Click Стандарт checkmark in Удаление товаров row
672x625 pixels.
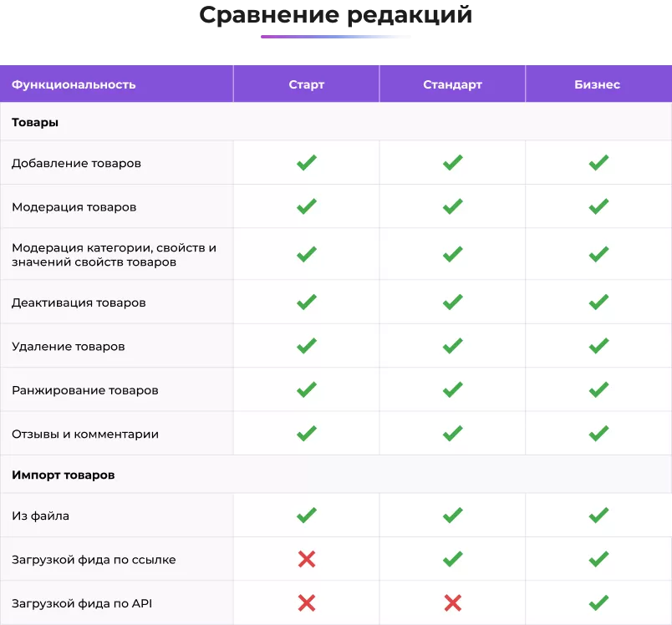click(452, 346)
